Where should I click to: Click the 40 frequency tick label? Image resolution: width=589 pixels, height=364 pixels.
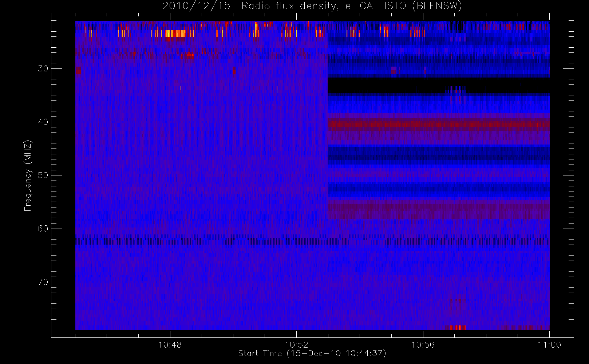(43, 122)
